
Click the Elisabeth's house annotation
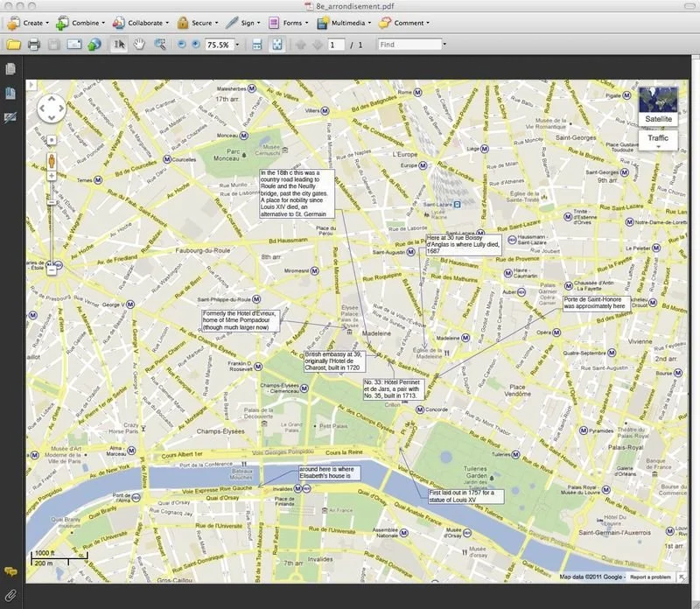click(x=330, y=472)
